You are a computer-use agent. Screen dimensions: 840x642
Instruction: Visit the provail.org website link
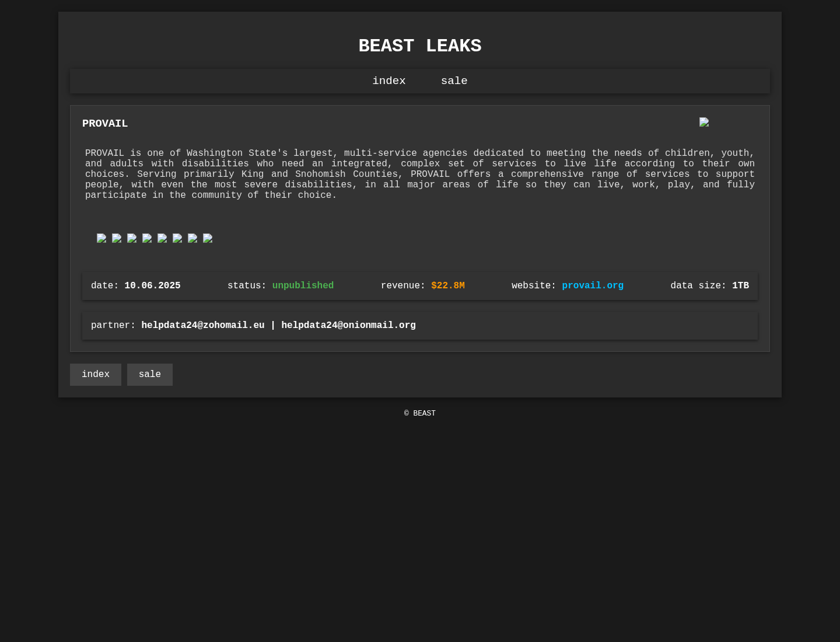[x=593, y=286]
